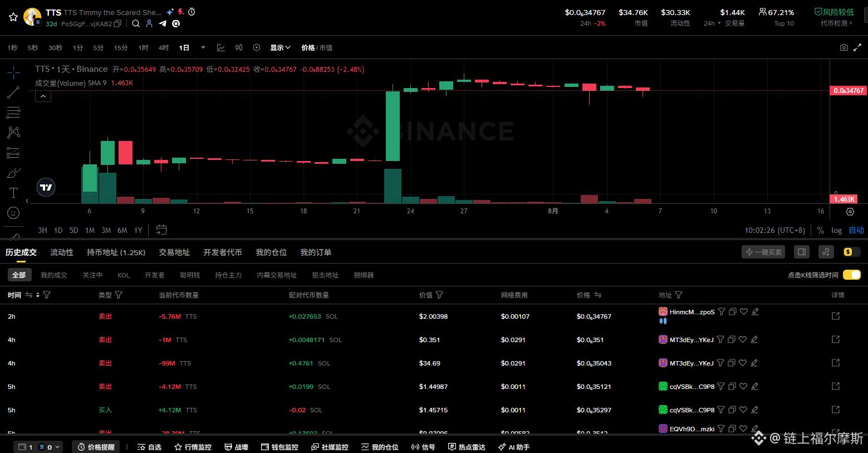Open the 时间 column filter funnel
868x453 pixels.
(x=47, y=295)
